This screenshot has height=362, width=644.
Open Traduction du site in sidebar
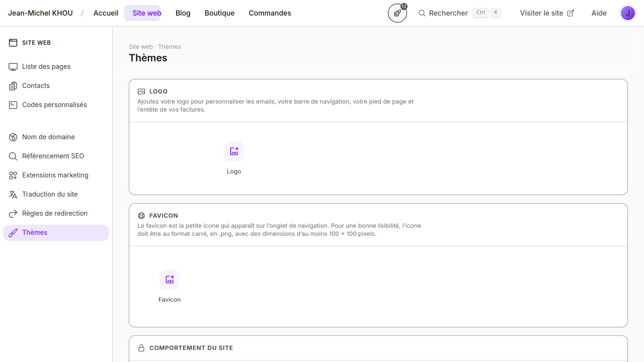pos(50,194)
